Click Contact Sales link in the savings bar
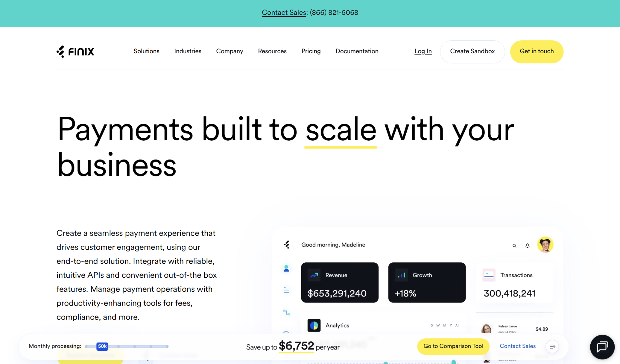This screenshot has width=620, height=364. 518,346
